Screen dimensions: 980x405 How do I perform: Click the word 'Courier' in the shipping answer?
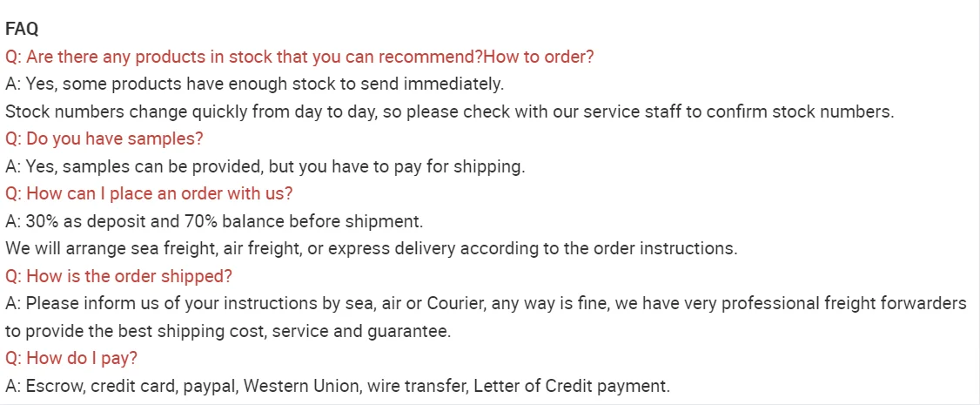(x=456, y=304)
